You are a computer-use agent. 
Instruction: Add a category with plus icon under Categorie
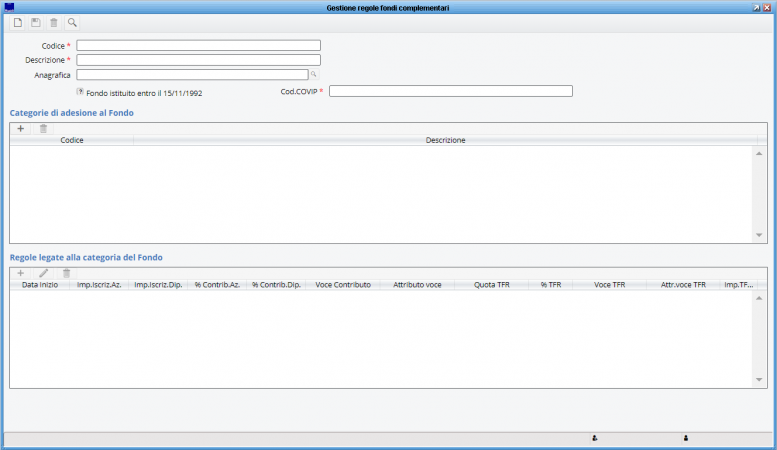click(x=20, y=129)
